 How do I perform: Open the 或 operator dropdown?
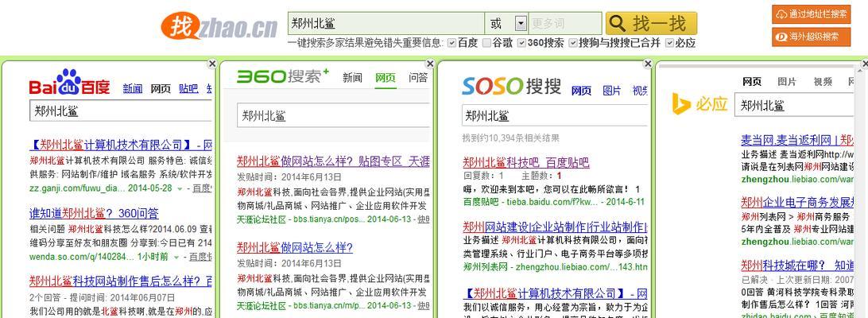coord(521,23)
